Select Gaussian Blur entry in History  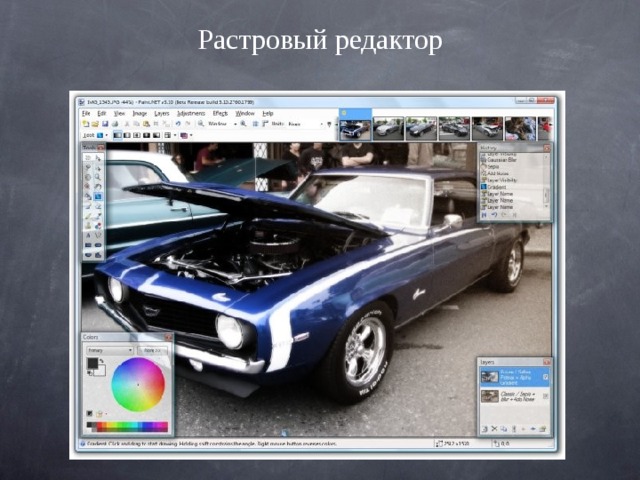pos(501,160)
